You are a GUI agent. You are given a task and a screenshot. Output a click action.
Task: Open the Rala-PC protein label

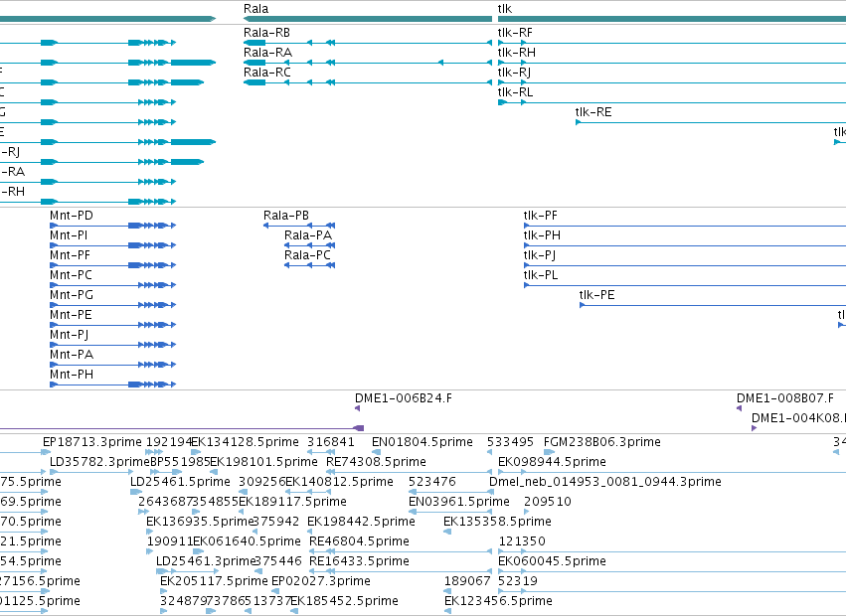(307, 255)
